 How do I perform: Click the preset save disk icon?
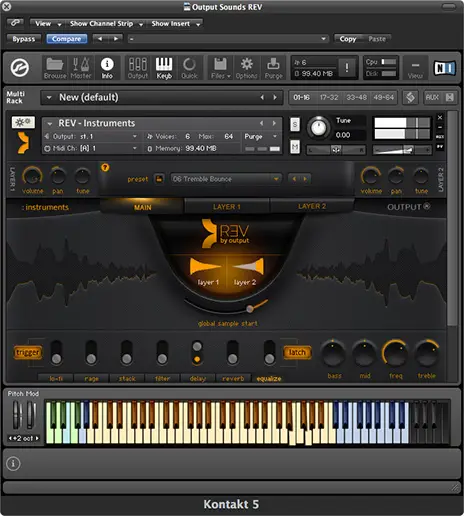click(x=159, y=179)
